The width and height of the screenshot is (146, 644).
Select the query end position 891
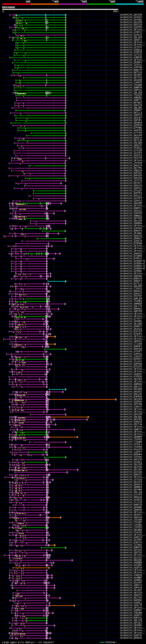click(115, 11)
